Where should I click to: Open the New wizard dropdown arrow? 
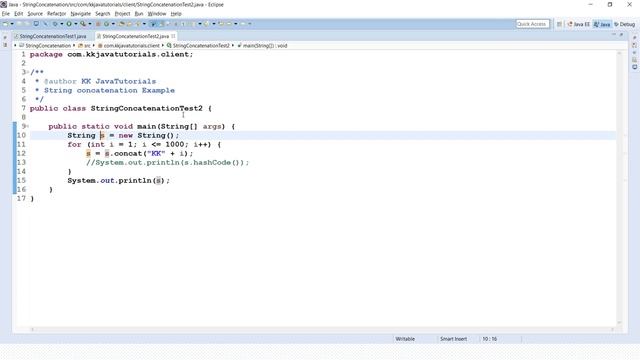12,24
